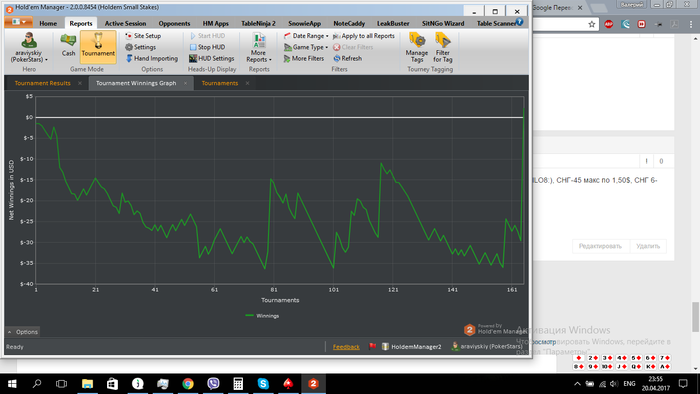This screenshot has width=700, height=394.
Task: Open the Active Session tab
Action: click(125, 23)
